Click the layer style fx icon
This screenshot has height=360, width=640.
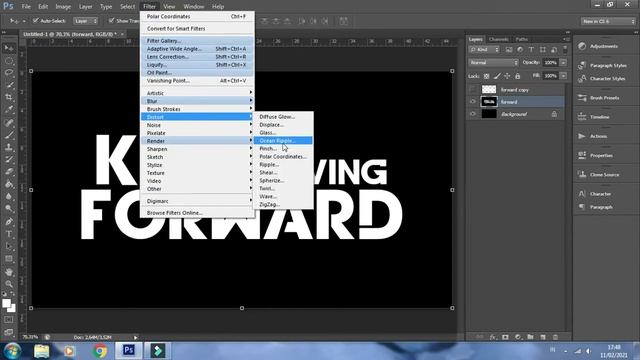(493, 337)
